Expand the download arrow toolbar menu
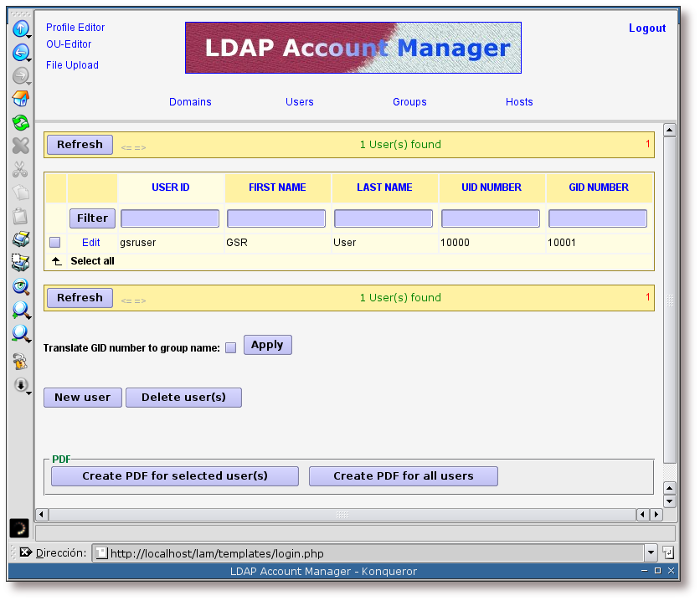 click(x=20, y=385)
